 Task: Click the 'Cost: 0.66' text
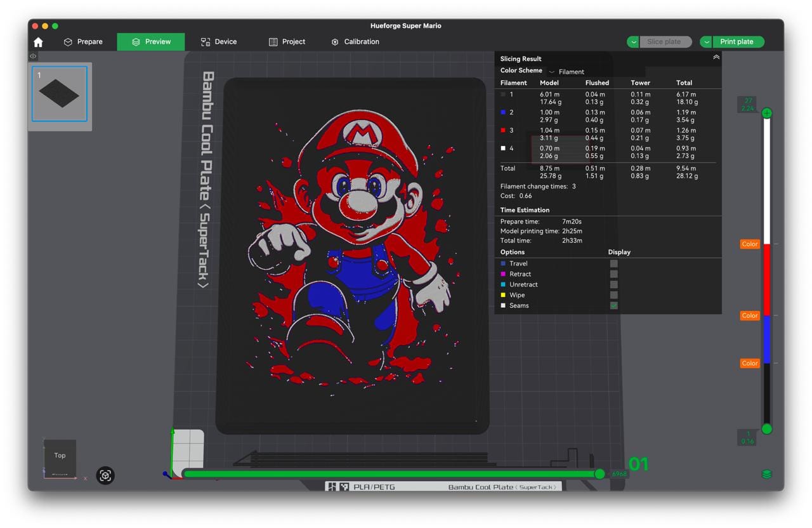(x=516, y=196)
